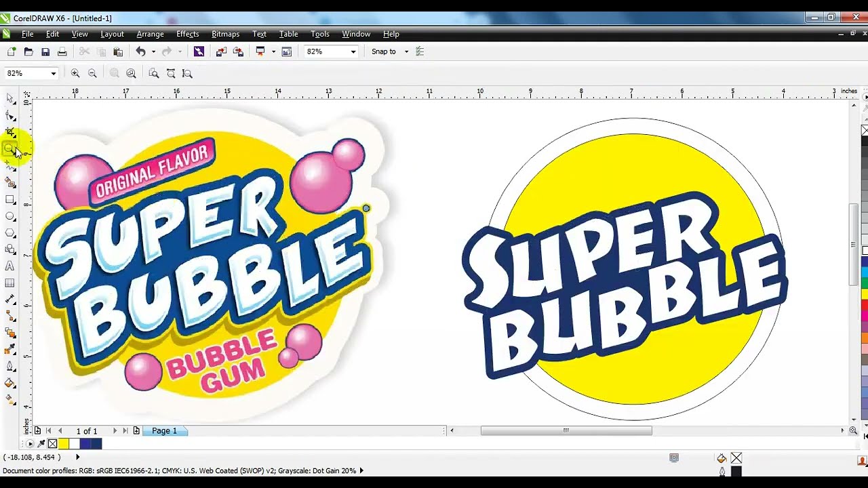Add a page after the current page
The image size is (868, 488).
coord(136,431)
